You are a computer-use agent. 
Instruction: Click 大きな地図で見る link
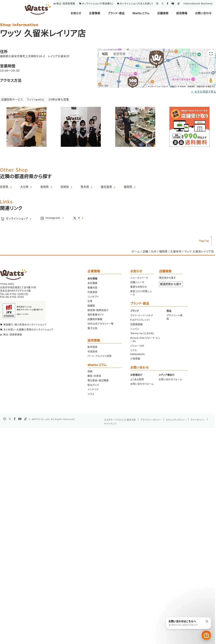click(203, 92)
